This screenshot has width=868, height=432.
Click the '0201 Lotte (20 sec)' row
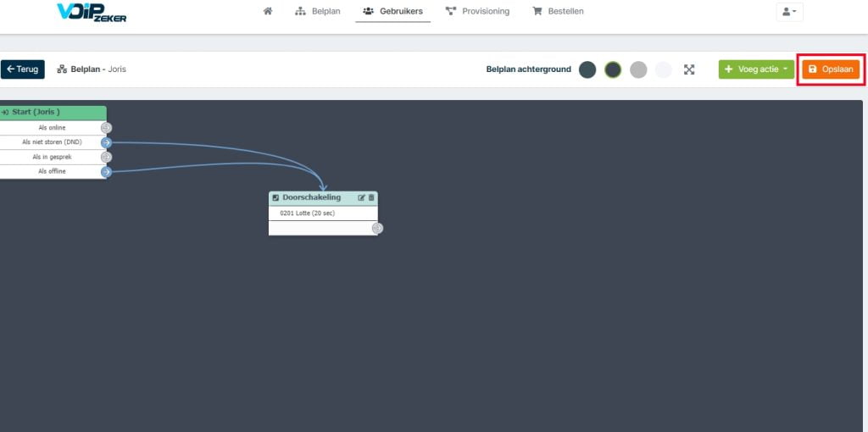click(x=323, y=213)
